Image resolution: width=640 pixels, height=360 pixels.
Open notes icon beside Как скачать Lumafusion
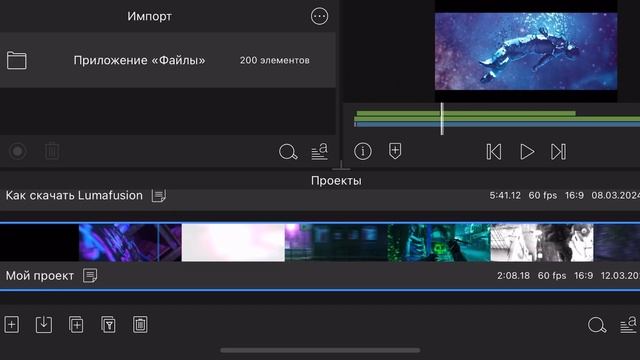pos(158,196)
